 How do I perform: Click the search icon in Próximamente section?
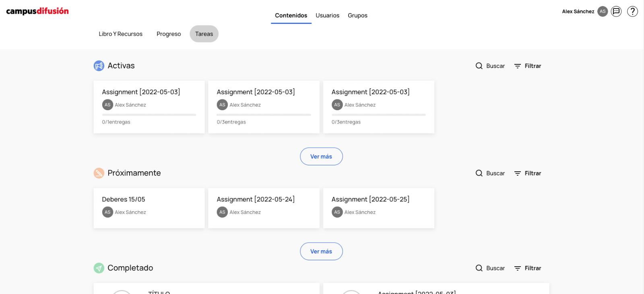pos(479,173)
